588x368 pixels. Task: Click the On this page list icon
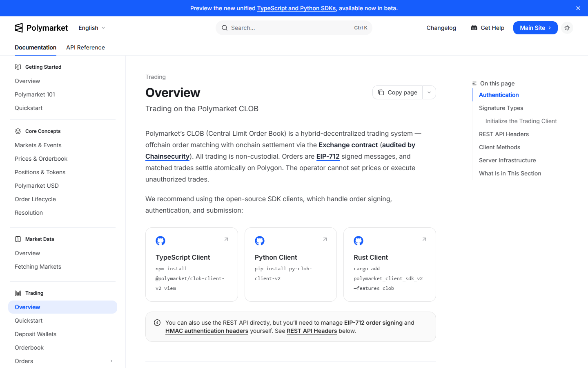point(474,83)
